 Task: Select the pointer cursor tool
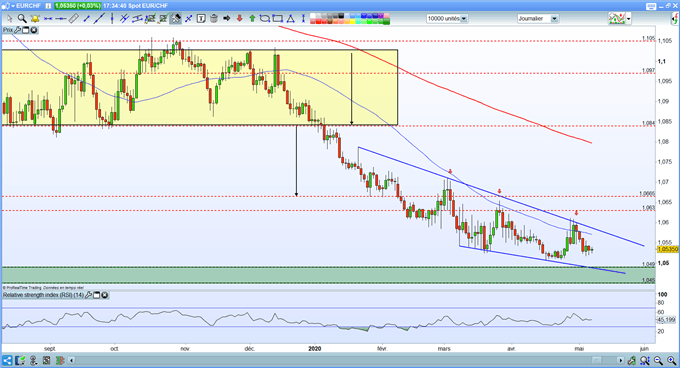pyautogui.click(x=10, y=19)
